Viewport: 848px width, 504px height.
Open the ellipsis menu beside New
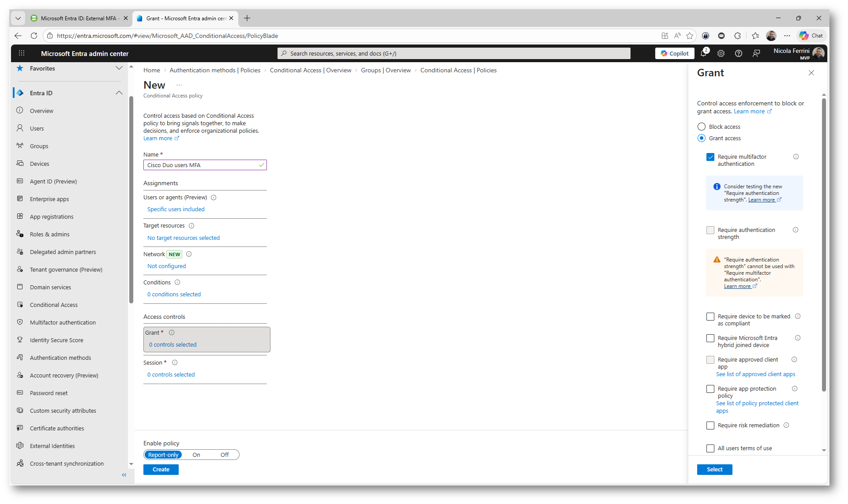(x=179, y=85)
